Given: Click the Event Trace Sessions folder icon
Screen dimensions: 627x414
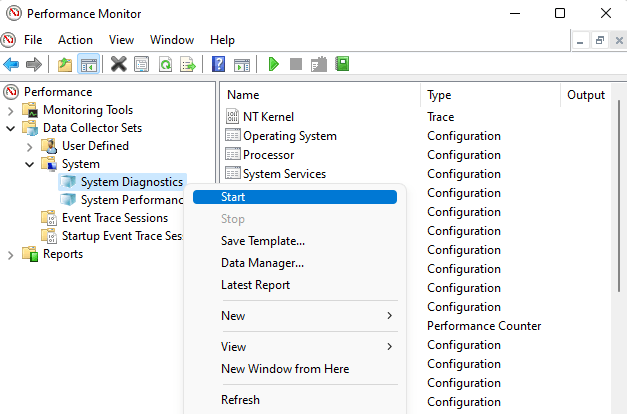Looking at the screenshot, I should (50, 218).
